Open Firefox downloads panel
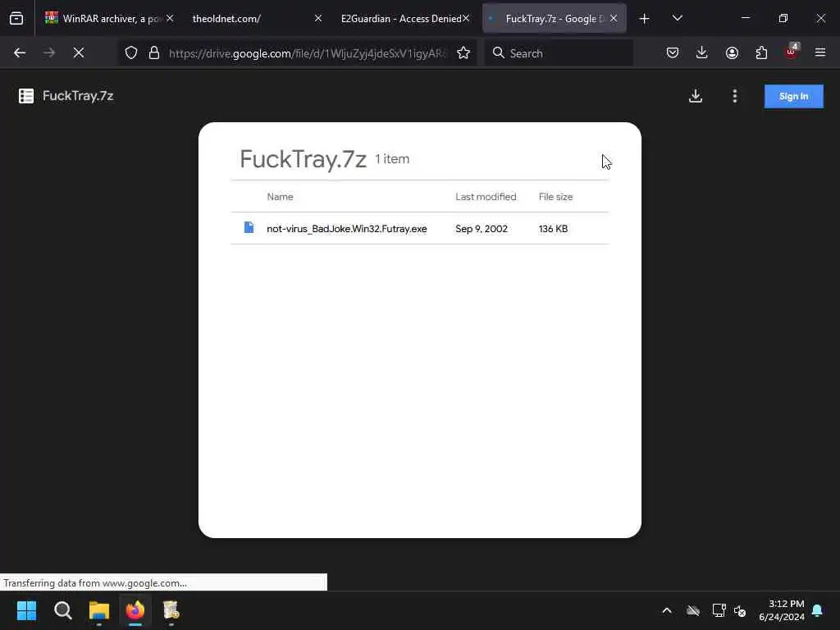This screenshot has height=630, width=840. (702, 52)
